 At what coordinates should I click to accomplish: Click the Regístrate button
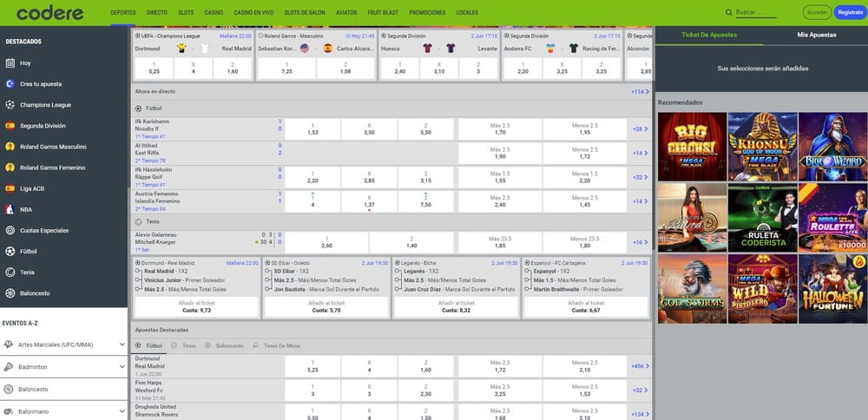tap(851, 12)
